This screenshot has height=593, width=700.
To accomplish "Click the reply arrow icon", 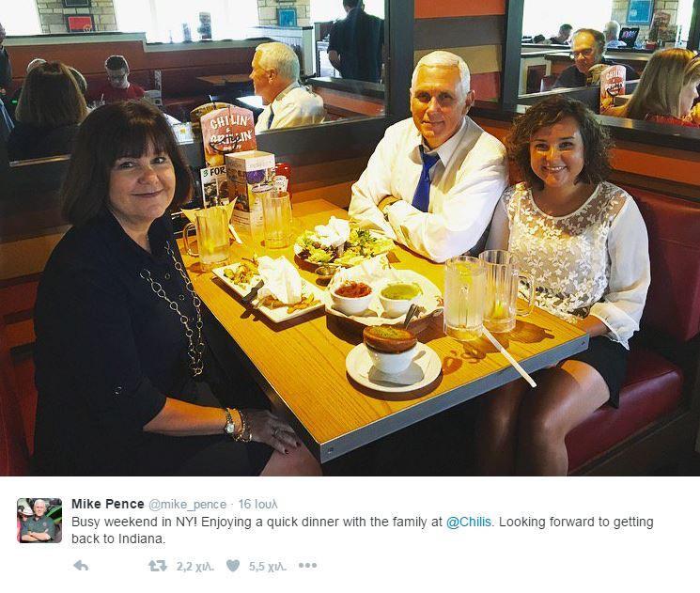I will point(81,566).
